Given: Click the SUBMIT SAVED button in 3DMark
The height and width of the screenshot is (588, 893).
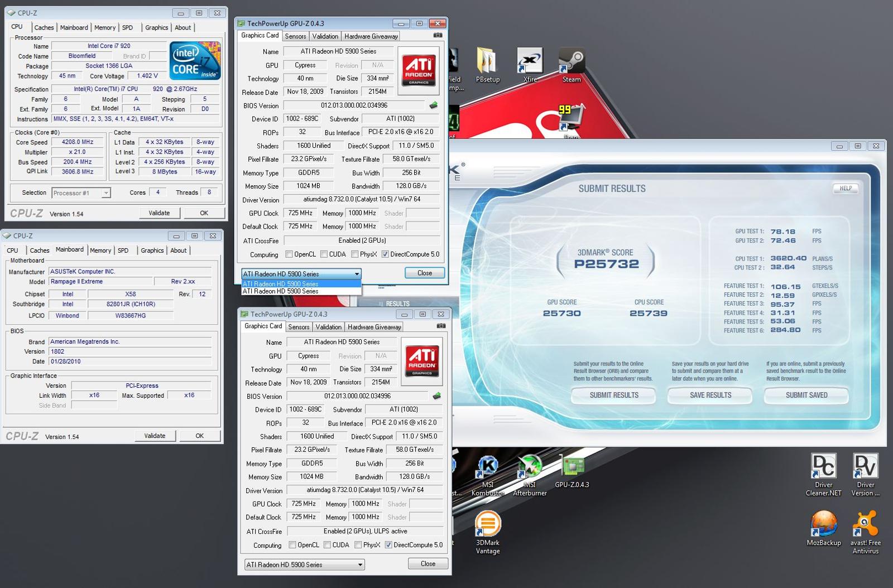Looking at the screenshot, I should pyautogui.click(x=806, y=395).
